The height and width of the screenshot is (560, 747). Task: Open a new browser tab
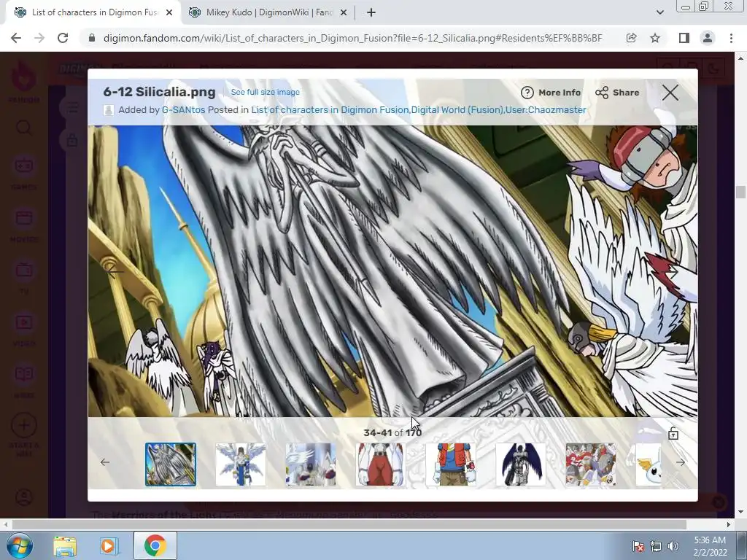(x=371, y=13)
